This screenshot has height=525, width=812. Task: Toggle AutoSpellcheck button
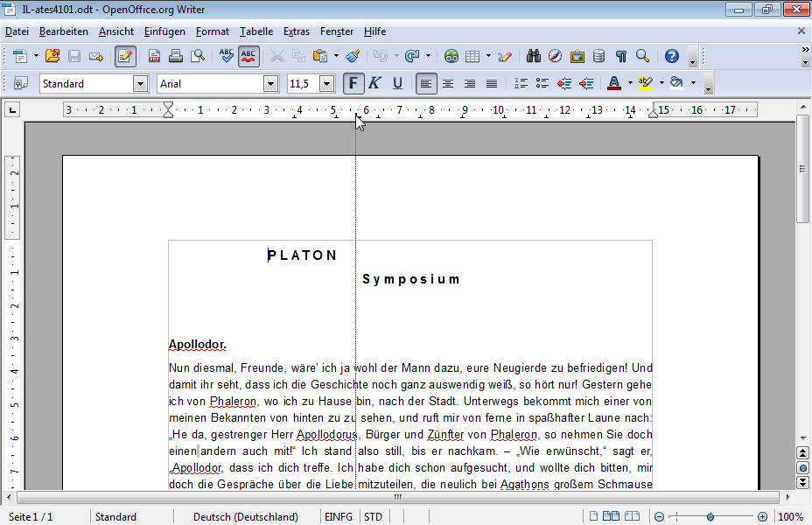pos(248,56)
